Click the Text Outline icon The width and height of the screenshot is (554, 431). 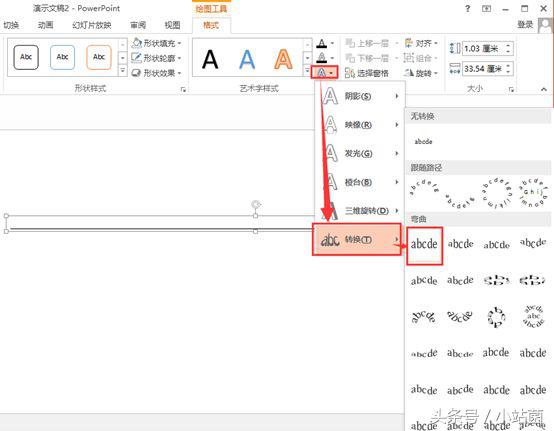click(x=322, y=58)
